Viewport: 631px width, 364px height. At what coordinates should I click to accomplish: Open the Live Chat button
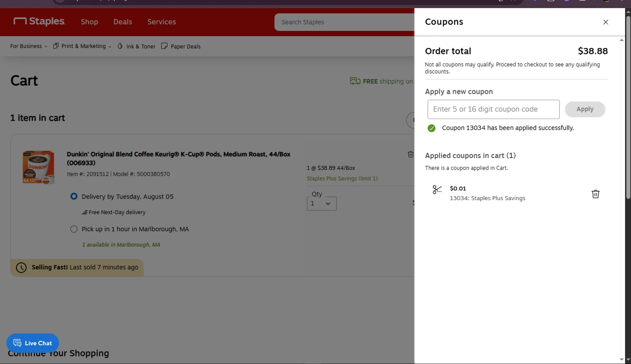pyautogui.click(x=32, y=343)
